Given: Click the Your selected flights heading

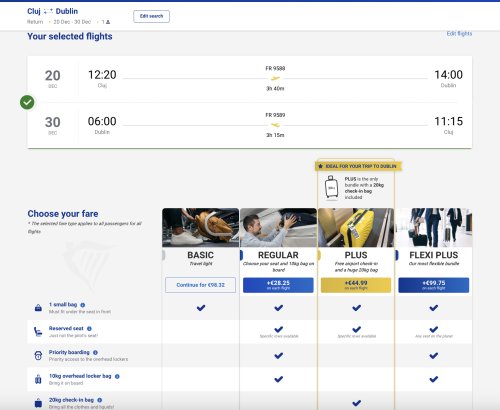Looking at the screenshot, I should click(70, 36).
